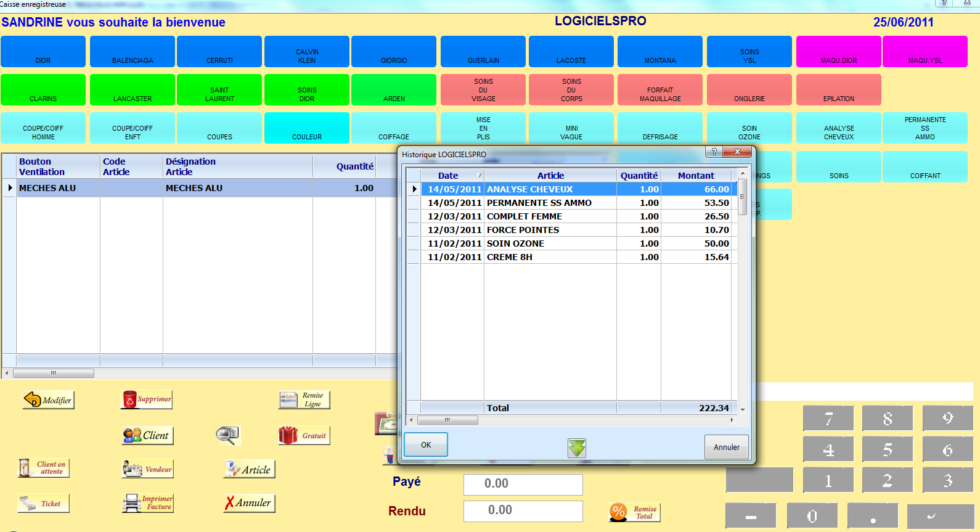The height and width of the screenshot is (532, 980).
Task: Apply Gratuit gift icon
Action: point(304,435)
